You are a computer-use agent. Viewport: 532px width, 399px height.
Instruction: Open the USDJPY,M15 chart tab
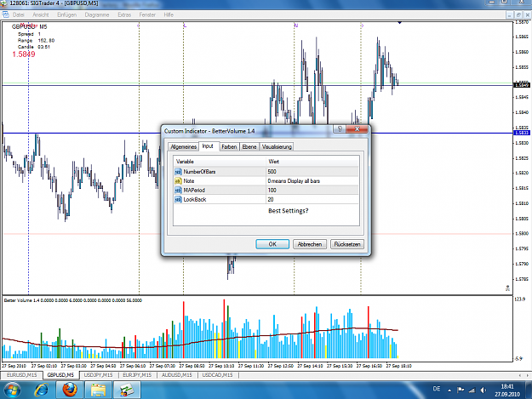click(98, 375)
